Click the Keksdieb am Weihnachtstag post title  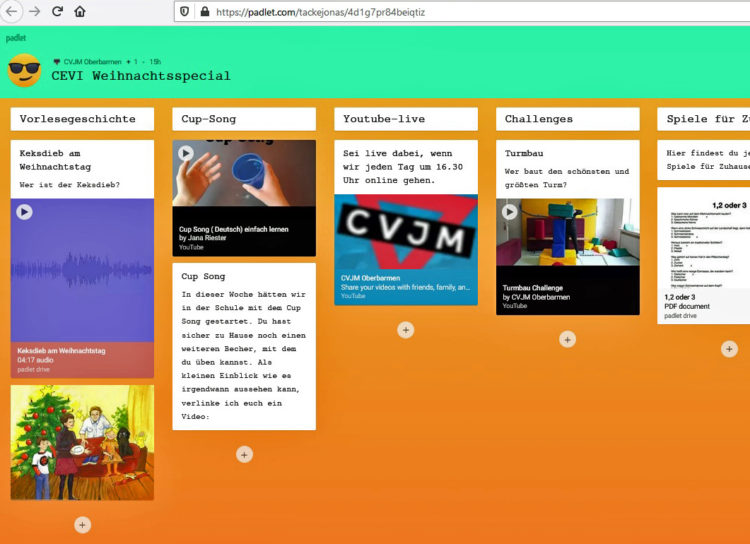tap(55, 160)
